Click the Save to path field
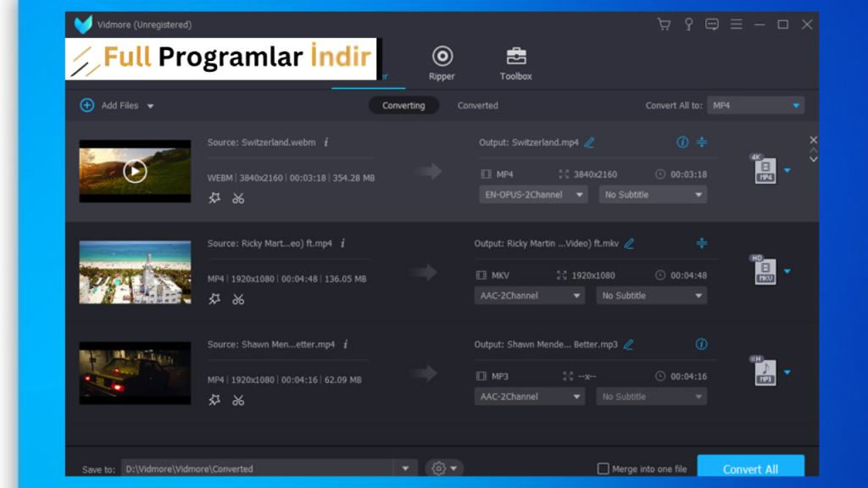 click(258, 469)
